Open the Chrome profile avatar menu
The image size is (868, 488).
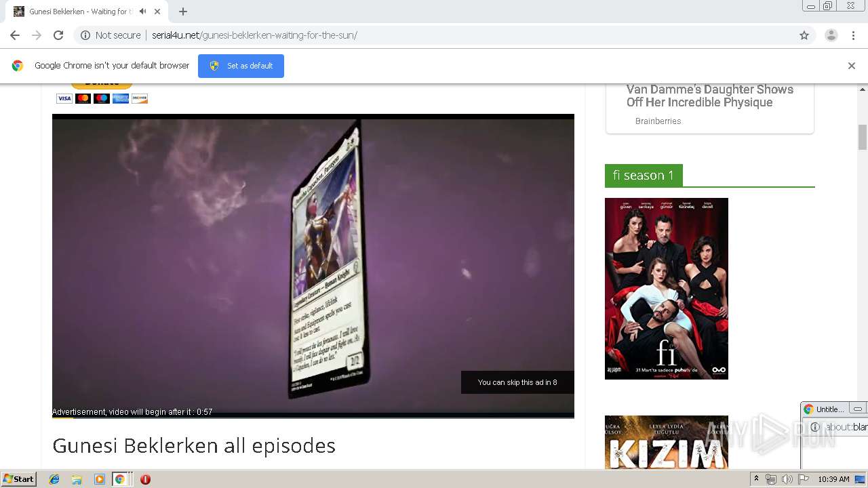tap(831, 35)
